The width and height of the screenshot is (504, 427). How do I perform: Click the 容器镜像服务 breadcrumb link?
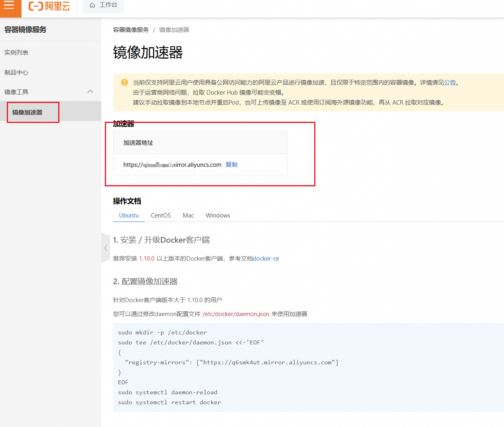tap(131, 30)
